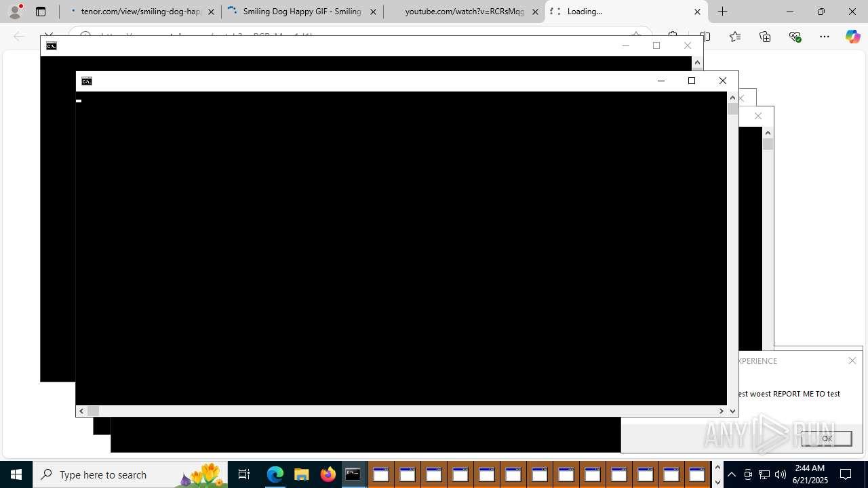Image resolution: width=868 pixels, height=488 pixels.
Task: Open Browser essentials heart icon
Action: [795, 37]
